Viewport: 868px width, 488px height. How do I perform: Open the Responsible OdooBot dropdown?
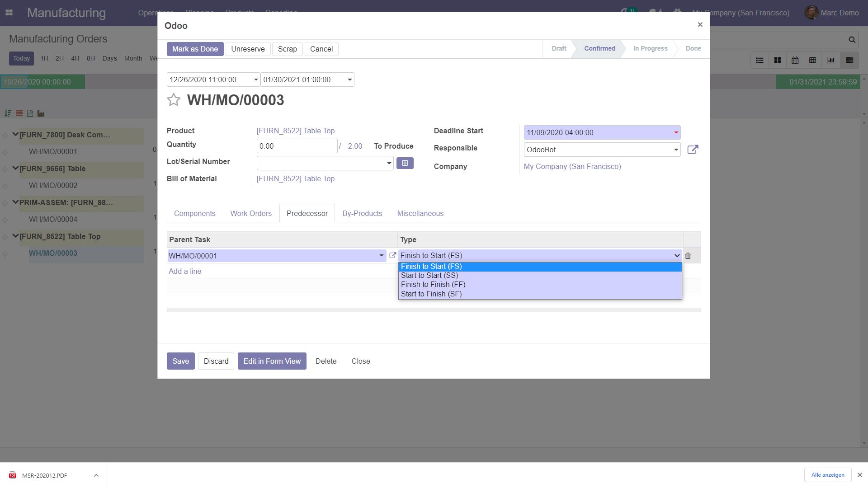coord(675,150)
